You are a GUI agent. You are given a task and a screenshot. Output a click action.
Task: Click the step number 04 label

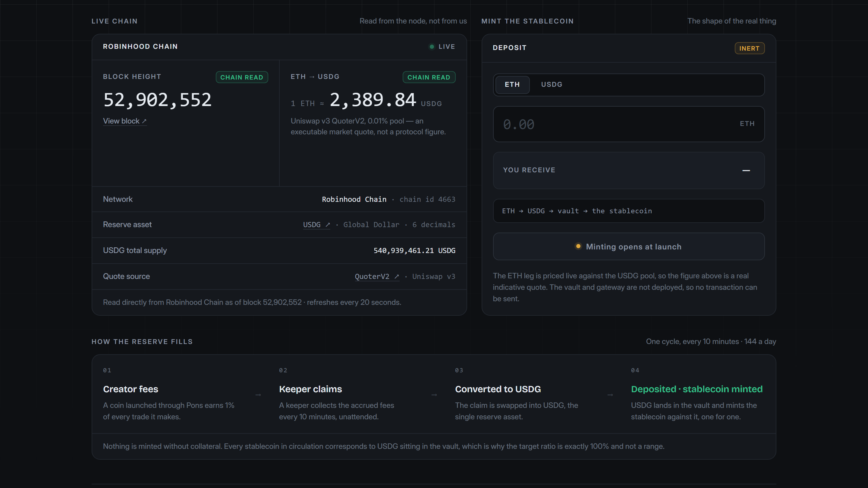(635, 371)
